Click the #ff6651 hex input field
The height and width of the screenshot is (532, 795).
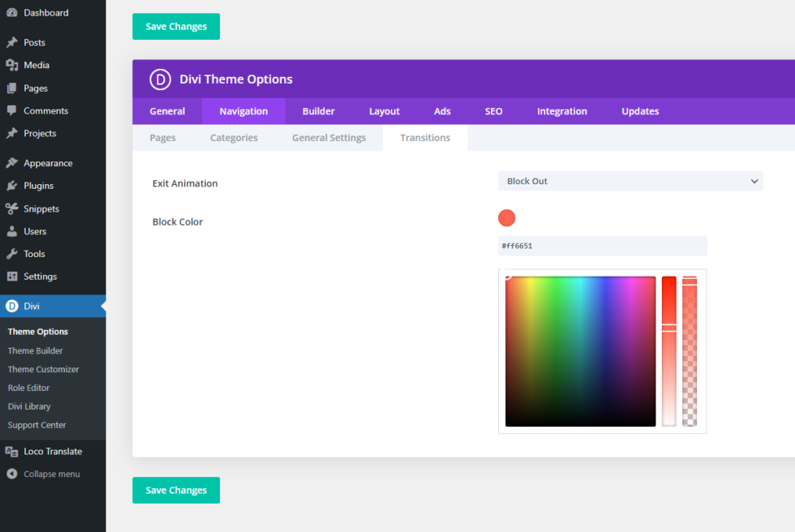(x=602, y=246)
